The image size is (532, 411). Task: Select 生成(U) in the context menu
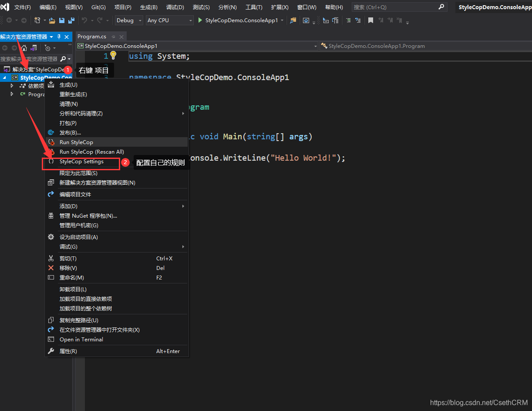tap(117, 85)
